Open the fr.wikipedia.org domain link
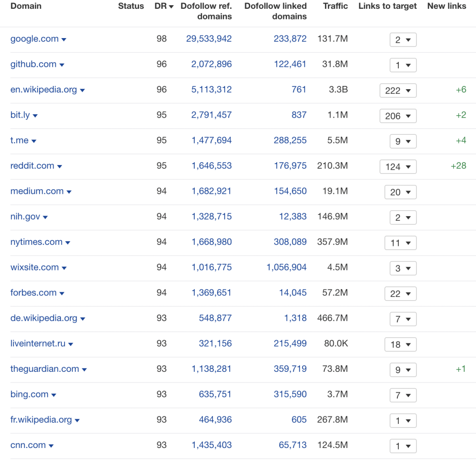 point(41,420)
